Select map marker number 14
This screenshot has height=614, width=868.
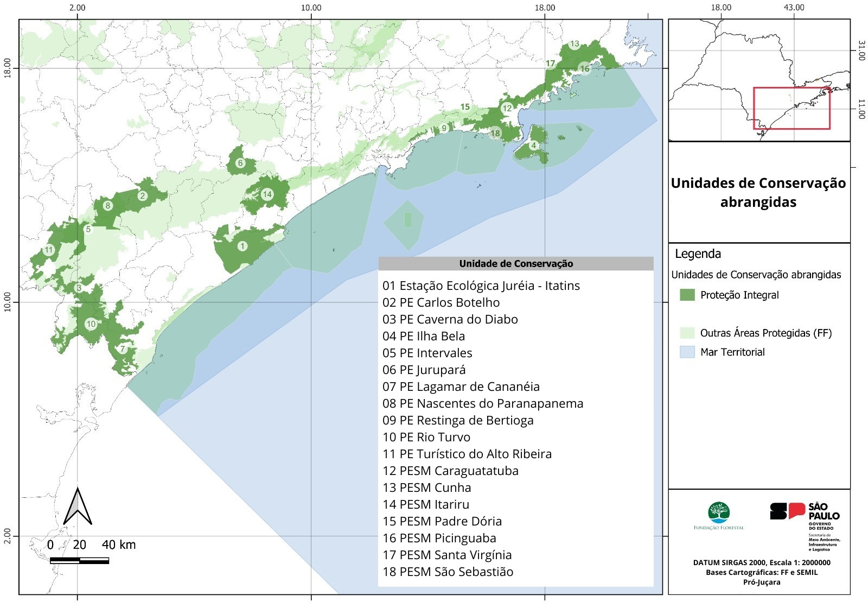point(267,194)
